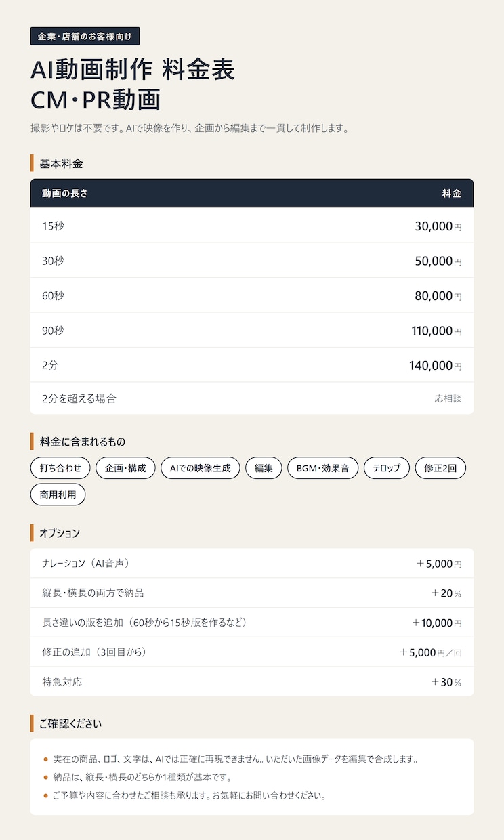504x840 pixels.
Task: Click the 30,000円 price
Action: pyautogui.click(x=438, y=226)
